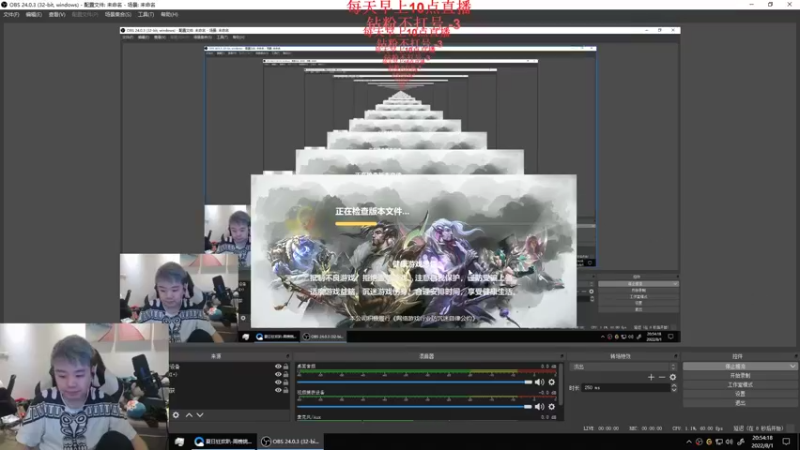This screenshot has height=450, width=800.
Task: Mute the 桌面音频 speaker icon
Action: click(539, 382)
